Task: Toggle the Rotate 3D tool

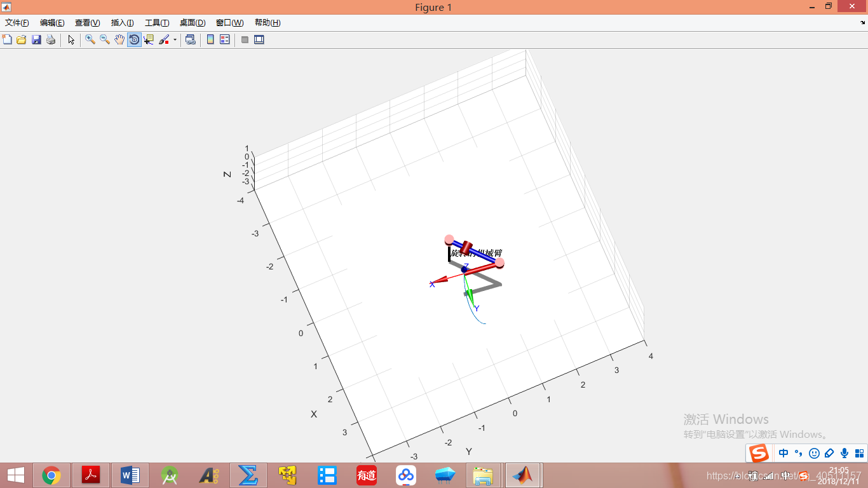Action: pyautogui.click(x=134, y=39)
